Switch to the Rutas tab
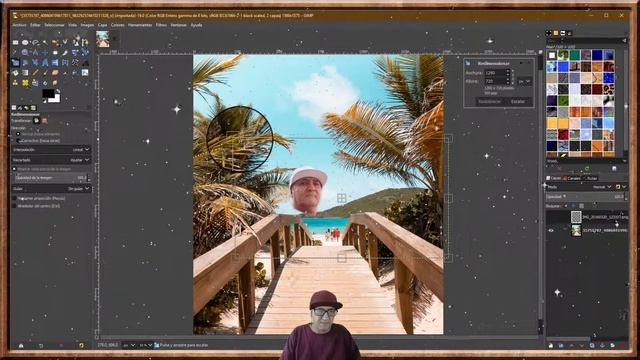640x360 pixels. pos(590,178)
